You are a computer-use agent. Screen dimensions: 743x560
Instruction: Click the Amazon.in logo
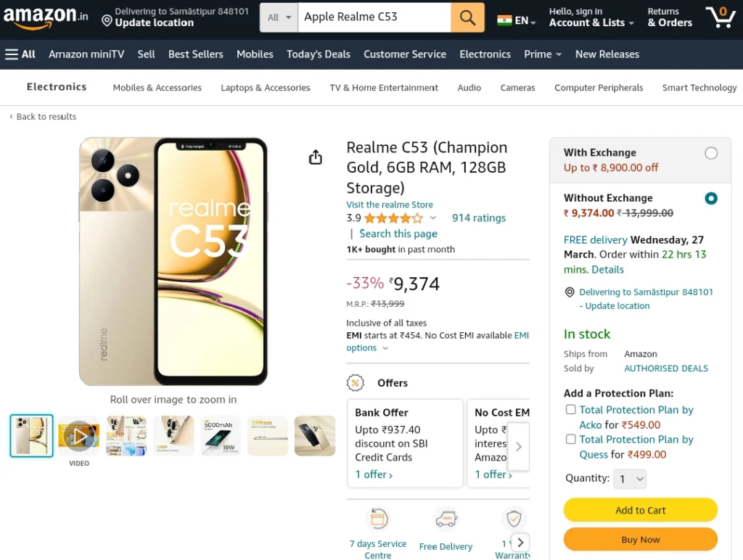click(x=46, y=17)
